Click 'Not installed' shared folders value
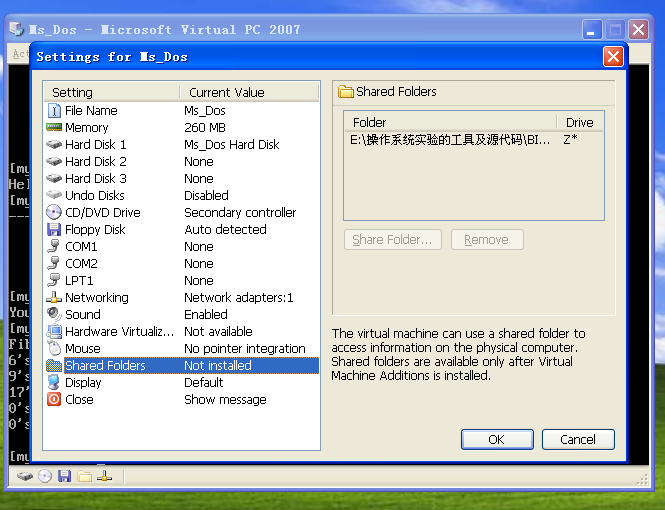 (218, 365)
